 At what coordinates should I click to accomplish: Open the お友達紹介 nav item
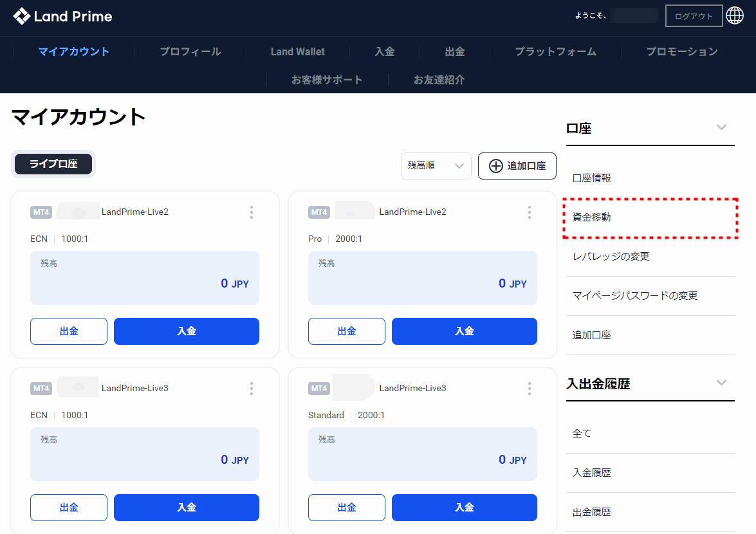(x=439, y=80)
